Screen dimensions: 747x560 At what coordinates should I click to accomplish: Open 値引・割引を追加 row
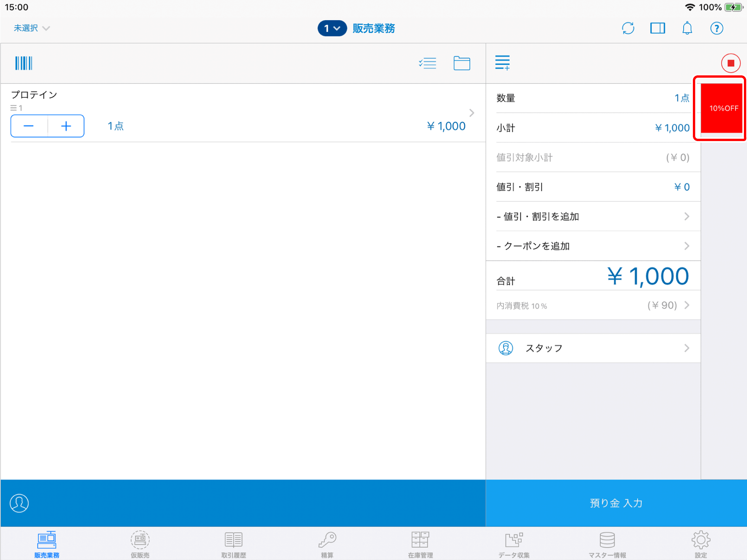[593, 216]
